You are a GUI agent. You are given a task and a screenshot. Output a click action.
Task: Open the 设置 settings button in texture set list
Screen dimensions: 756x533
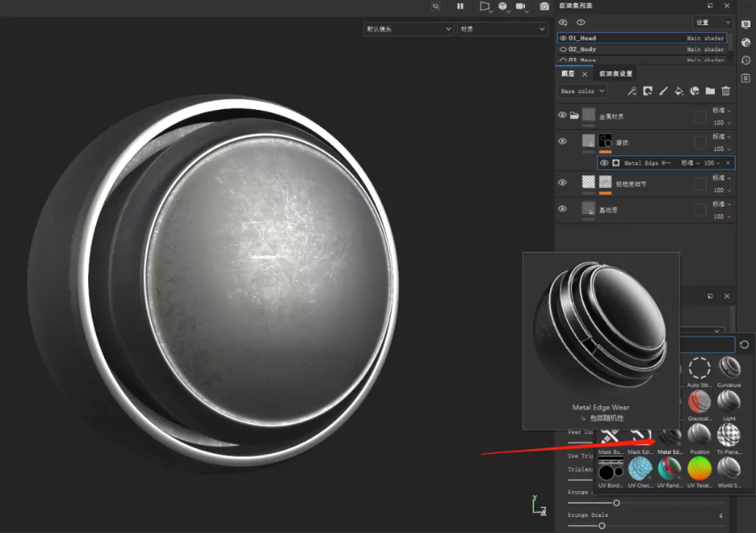point(712,22)
